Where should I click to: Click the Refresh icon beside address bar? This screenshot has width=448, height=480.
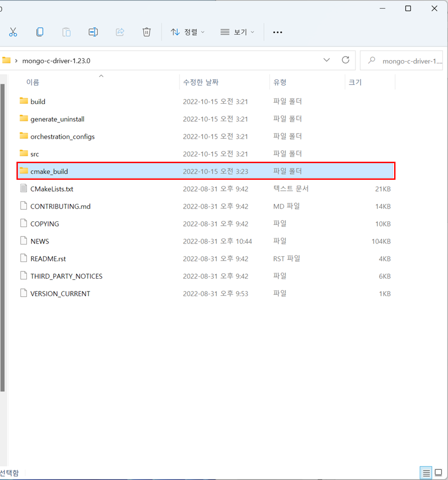345,60
